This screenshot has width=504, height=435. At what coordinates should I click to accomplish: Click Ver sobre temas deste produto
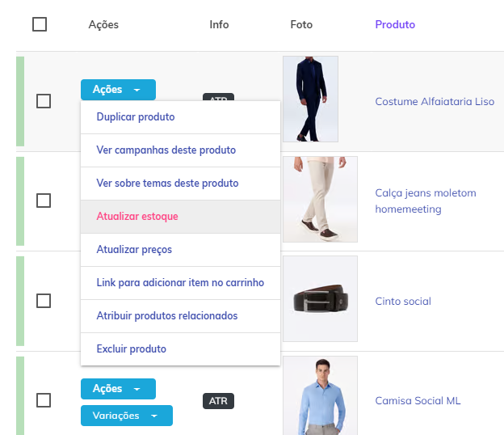pos(167,184)
